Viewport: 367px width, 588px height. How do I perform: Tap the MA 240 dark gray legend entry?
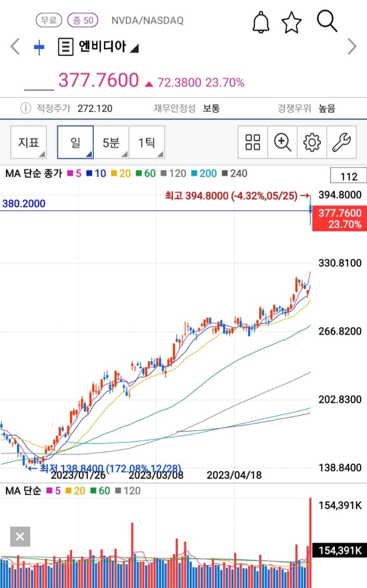point(235,173)
